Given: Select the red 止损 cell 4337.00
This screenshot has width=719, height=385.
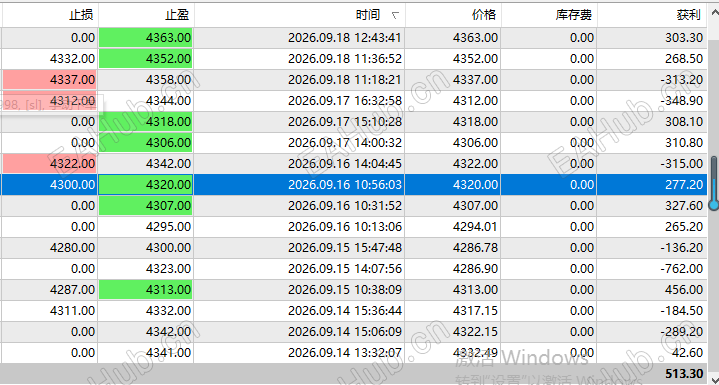Looking at the screenshot, I should (x=50, y=80).
